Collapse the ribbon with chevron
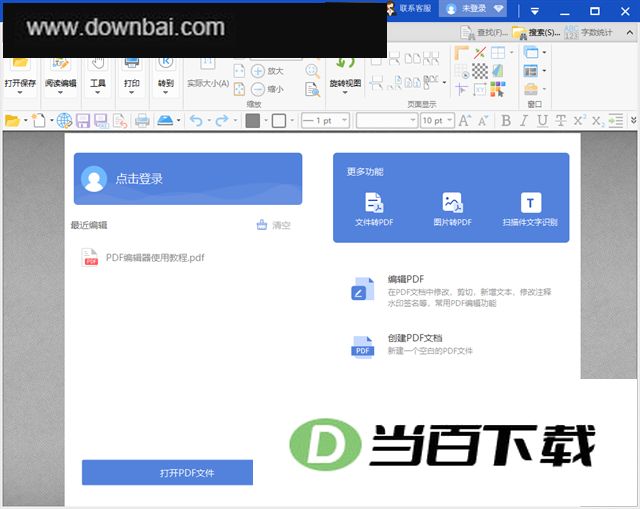 [629, 33]
